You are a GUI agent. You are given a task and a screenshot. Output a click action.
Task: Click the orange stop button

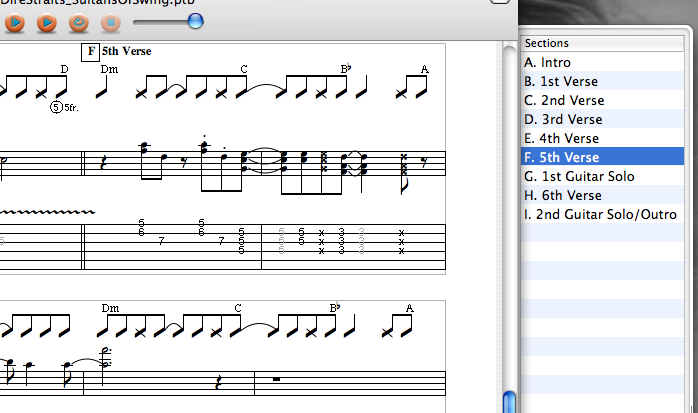111,22
